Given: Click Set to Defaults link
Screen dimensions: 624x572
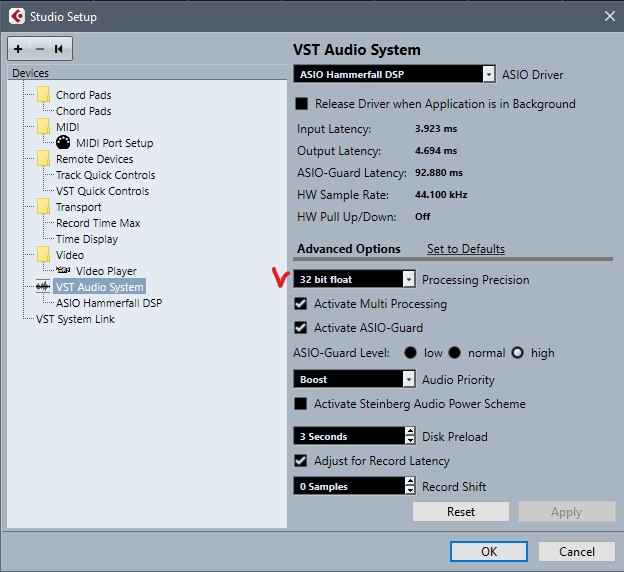Looking at the screenshot, I should coord(466,249).
